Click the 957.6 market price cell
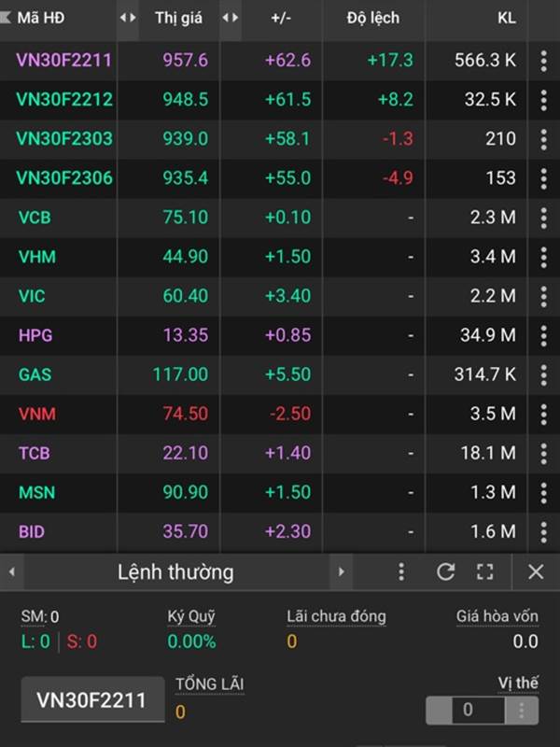The height and width of the screenshot is (747, 560). point(185,60)
